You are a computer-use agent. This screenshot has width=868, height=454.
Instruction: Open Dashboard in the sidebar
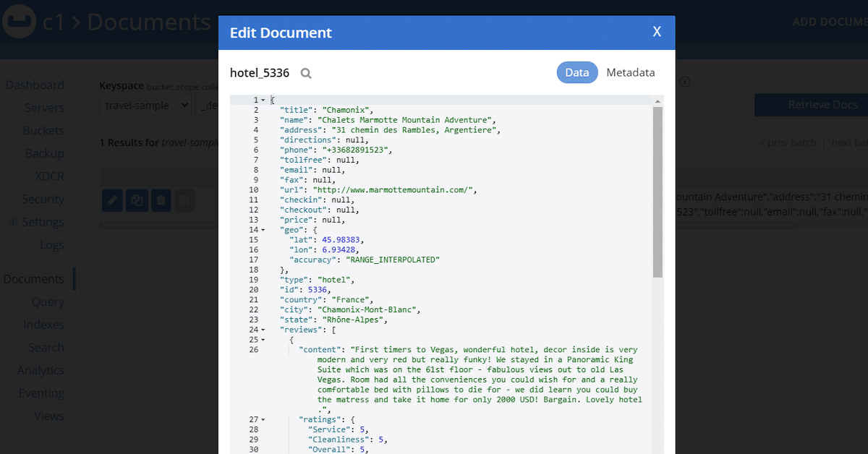pos(35,85)
